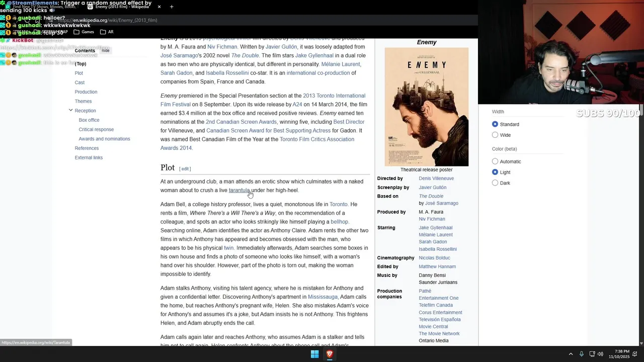The height and width of the screenshot is (362, 644).
Task: Open Isabella Rossellini in Starring list
Action: click(438, 249)
